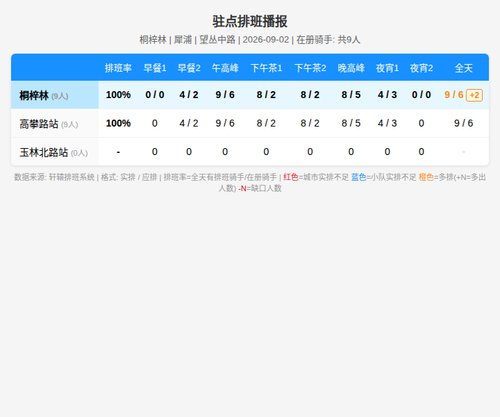500x417 pixels.
Task: Click the 早餐2 column header
Action: [189, 68]
